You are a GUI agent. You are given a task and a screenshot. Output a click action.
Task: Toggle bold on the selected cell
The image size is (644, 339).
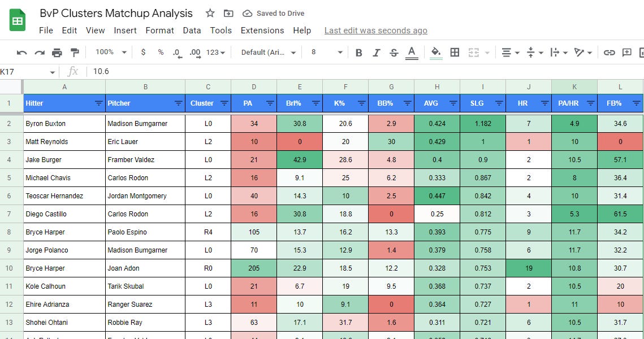(x=358, y=52)
